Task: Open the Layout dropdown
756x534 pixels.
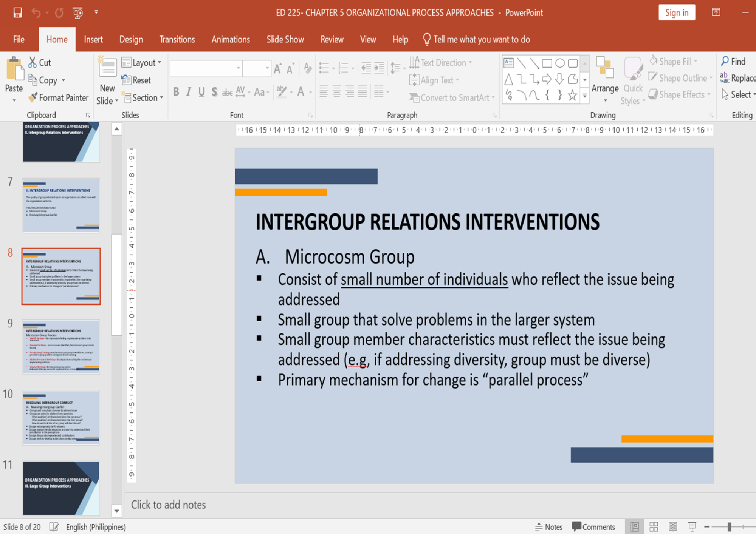Action: point(141,63)
